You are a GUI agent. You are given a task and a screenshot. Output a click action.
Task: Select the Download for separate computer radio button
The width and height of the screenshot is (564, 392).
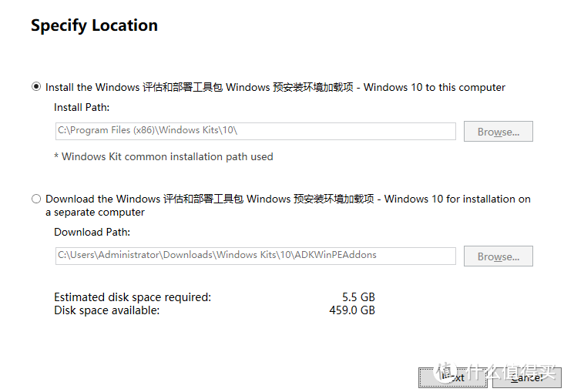click(x=36, y=199)
